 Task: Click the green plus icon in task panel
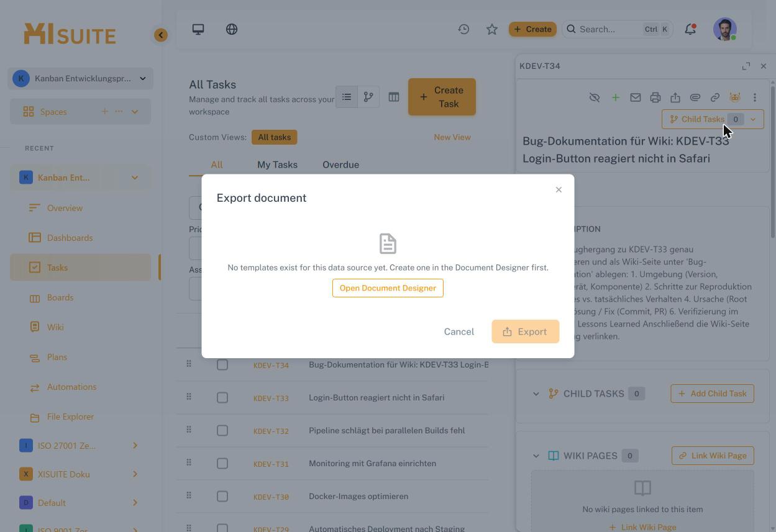pyautogui.click(x=615, y=97)
